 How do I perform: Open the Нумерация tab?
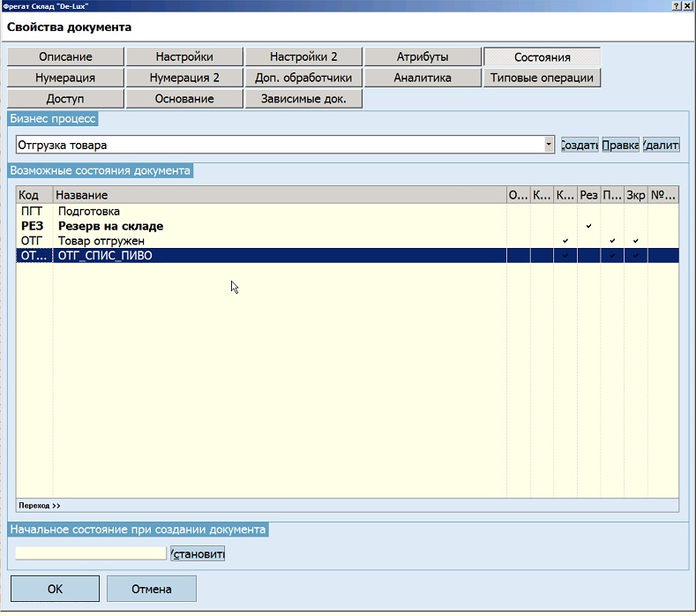click(65, 78)
